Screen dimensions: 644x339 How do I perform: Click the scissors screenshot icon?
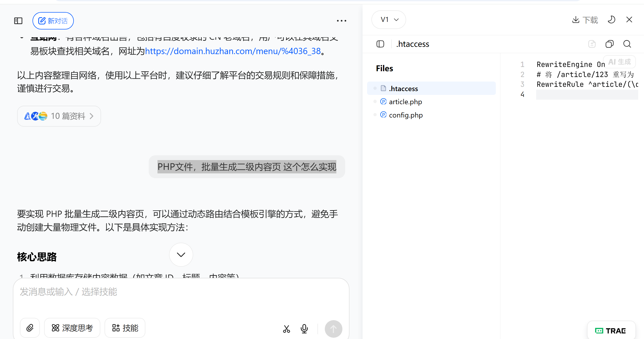pos(286,329)
